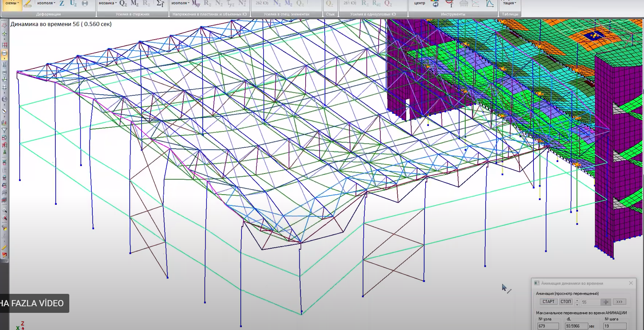Select the Uz rotation icon
The height and width of the screenshot is (330, 644).
73,4
